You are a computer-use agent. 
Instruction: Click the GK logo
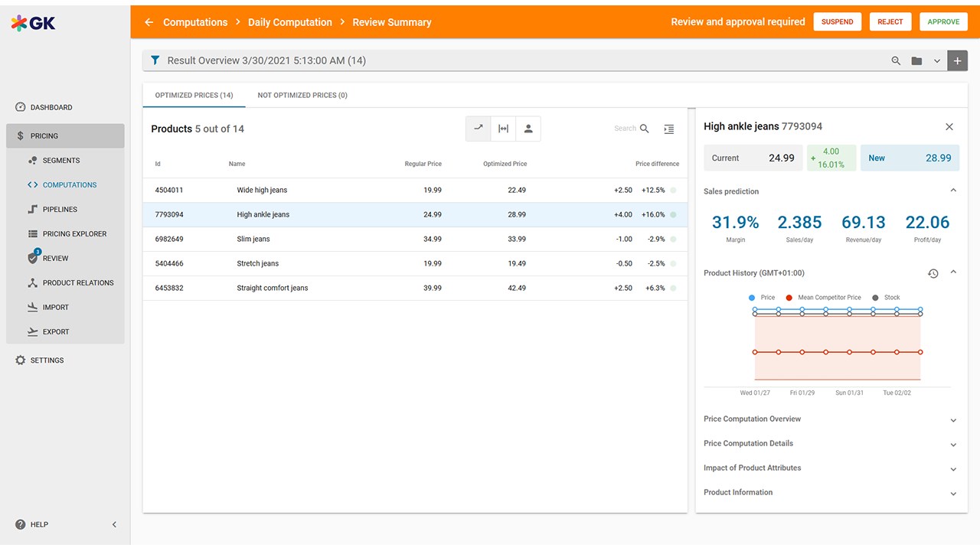(33, 23)
